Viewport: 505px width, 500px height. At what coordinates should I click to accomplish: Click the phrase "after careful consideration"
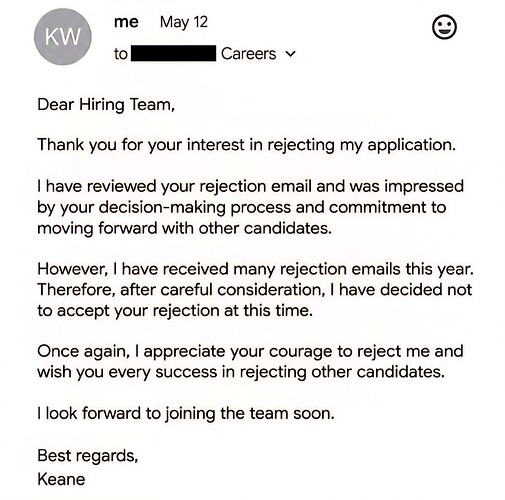coord(223,290)
